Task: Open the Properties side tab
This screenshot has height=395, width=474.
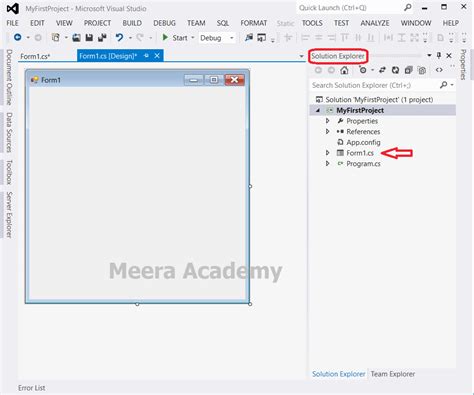Action: [463, 65]
